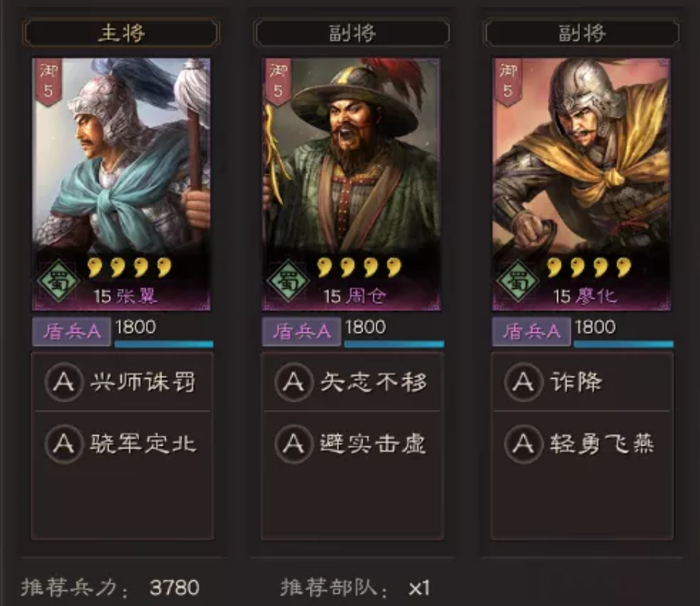Open the 轻勇飞燕 skill entry
The image size is (700, 606).
tap(582, 443)
